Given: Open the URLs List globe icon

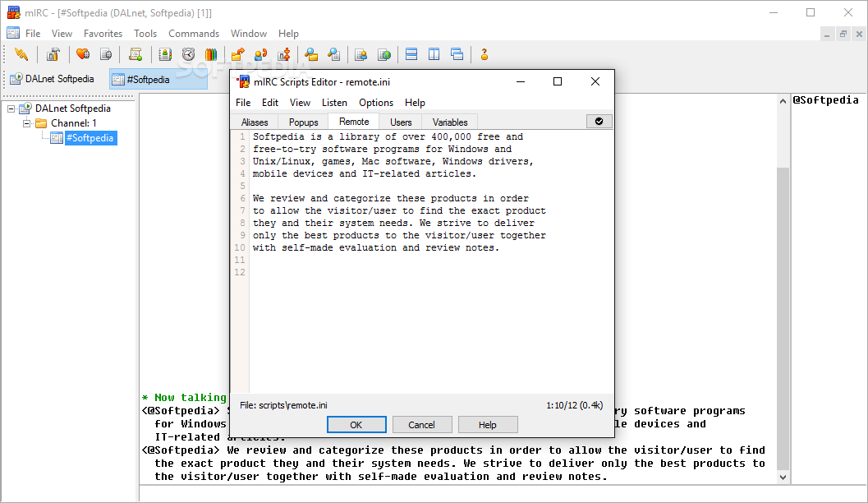Looking at the screenshot, I should 383,54.
